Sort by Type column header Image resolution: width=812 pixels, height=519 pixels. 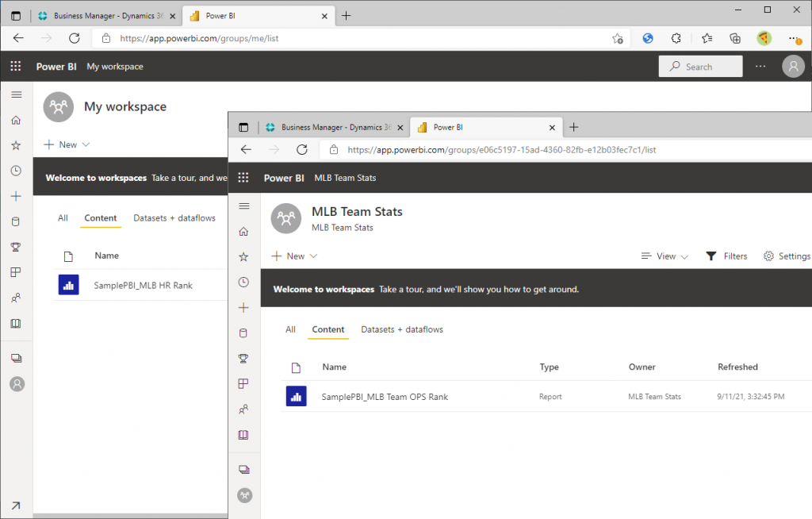click(x=549, y=367)
